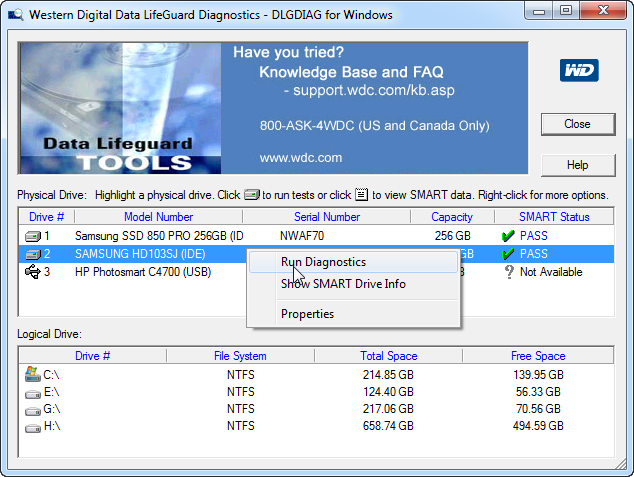This screenshot has height=477, width=634.
Task: Click 70.56 GB free space value
Action: (x=538, y=409)
